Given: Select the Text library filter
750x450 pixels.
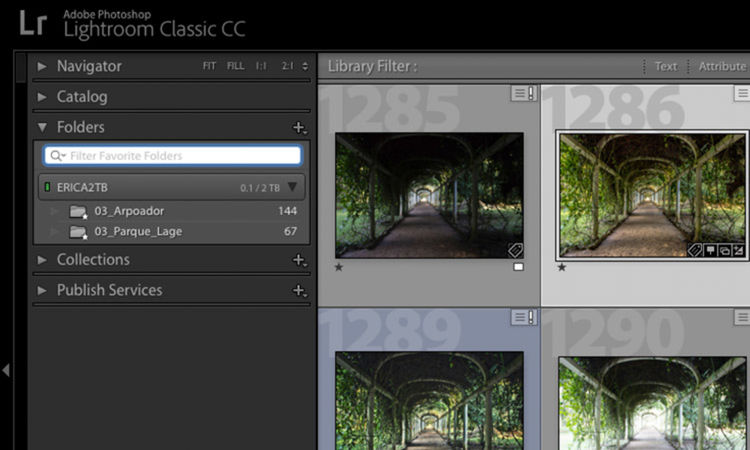Looking at the screenshot, I should click(x=666, y=66).
